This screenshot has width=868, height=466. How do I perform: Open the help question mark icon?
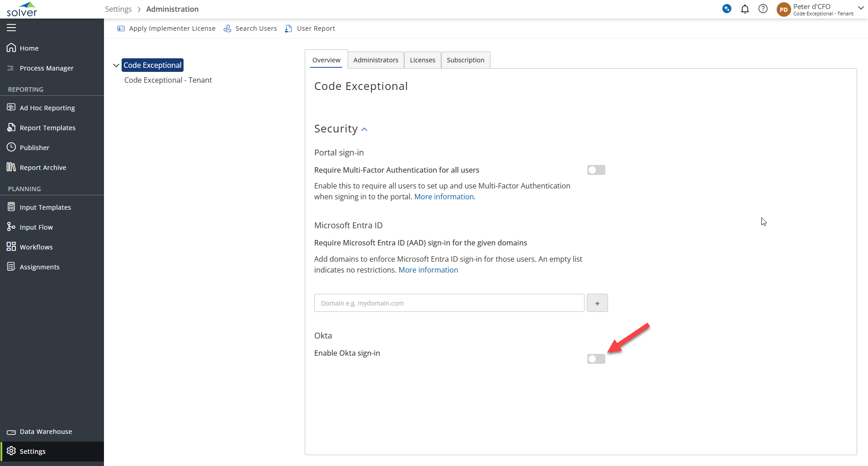tap(763, 9)
